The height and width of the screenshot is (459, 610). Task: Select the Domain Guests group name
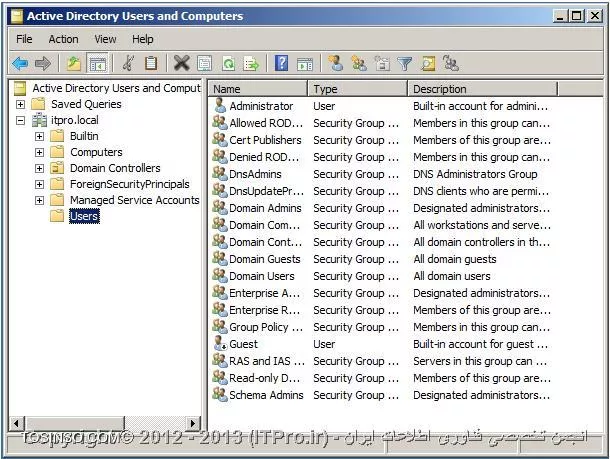coord(265,259)
